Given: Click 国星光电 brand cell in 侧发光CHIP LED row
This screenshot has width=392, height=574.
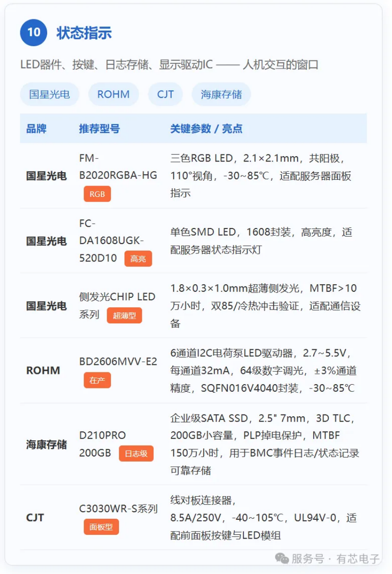Looking at the screenshot, I should click(x=46, y=306).
